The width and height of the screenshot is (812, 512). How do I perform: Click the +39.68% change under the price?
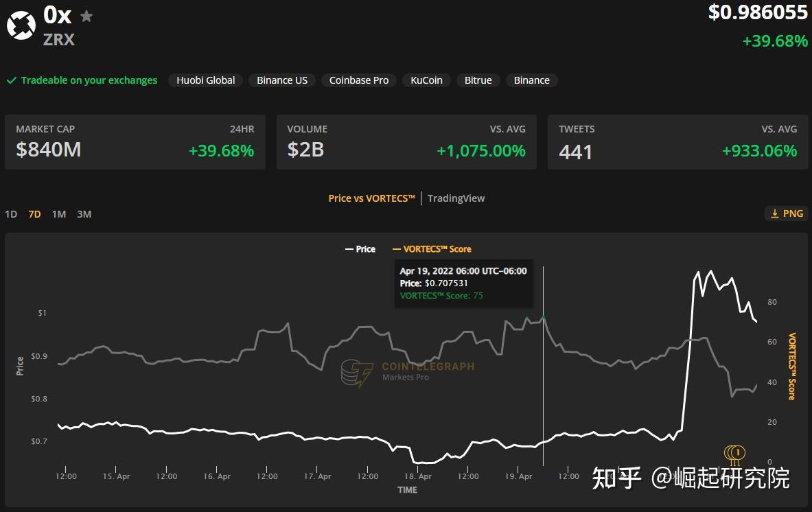pyautogui.click(x=775, y=41)
